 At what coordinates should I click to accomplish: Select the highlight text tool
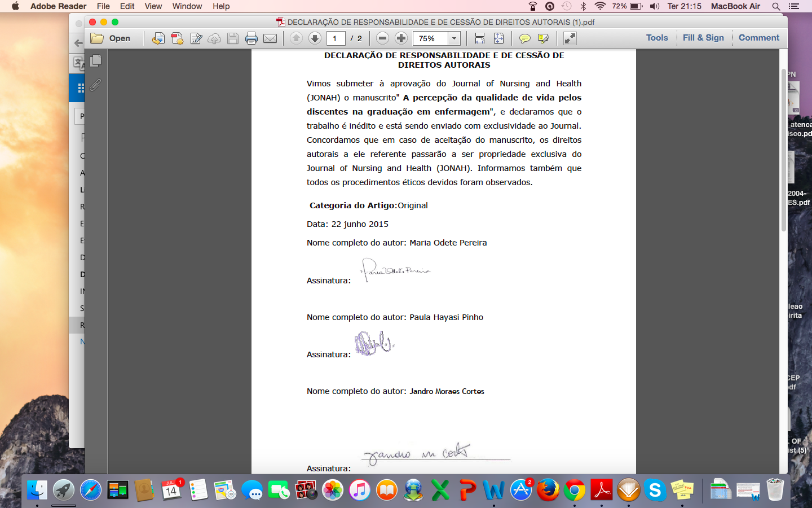pos(543,38)
